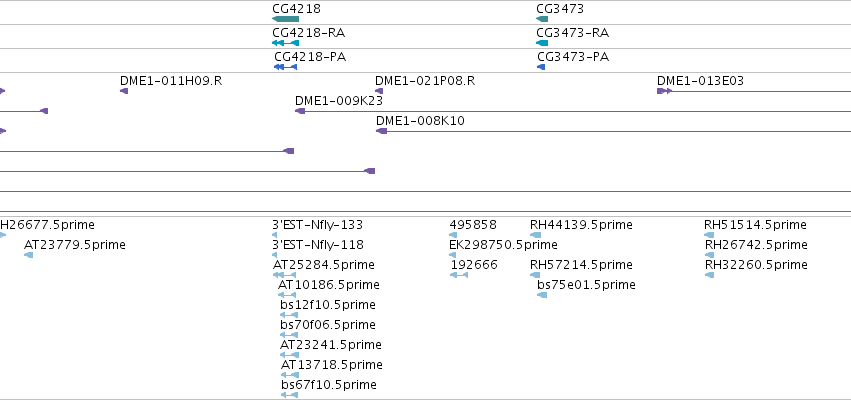851x400 pixels.
Task: Select the EST glyph under AT13718.5prime
Action: click(290, 375)
